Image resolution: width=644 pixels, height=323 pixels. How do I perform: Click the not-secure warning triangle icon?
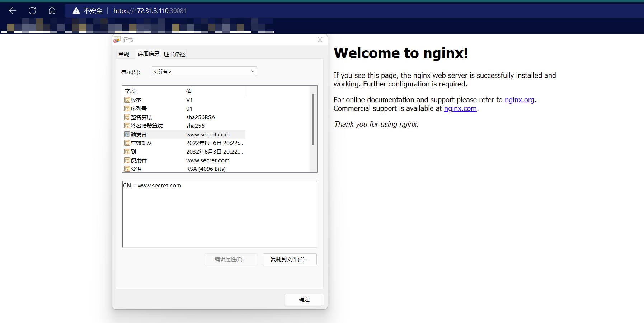(76, 11)
